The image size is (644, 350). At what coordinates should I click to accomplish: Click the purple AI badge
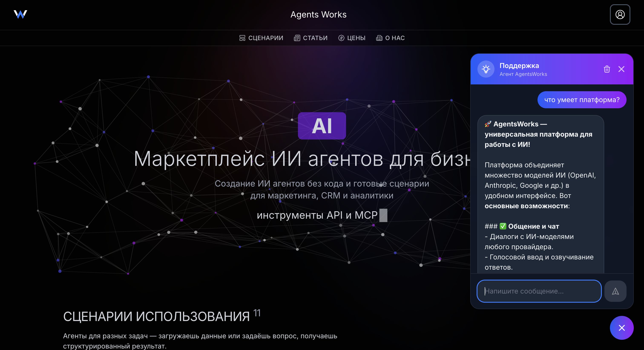pyautogui.click(x=322, y=126)
